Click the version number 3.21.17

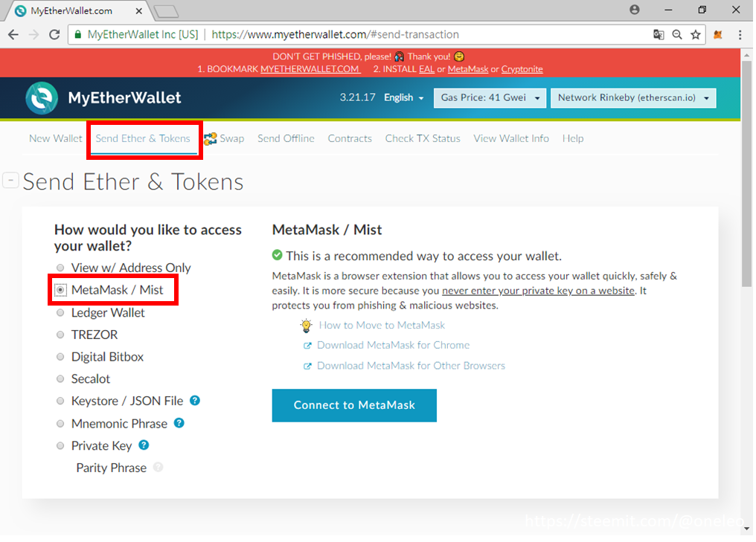[x=357, y=98]
